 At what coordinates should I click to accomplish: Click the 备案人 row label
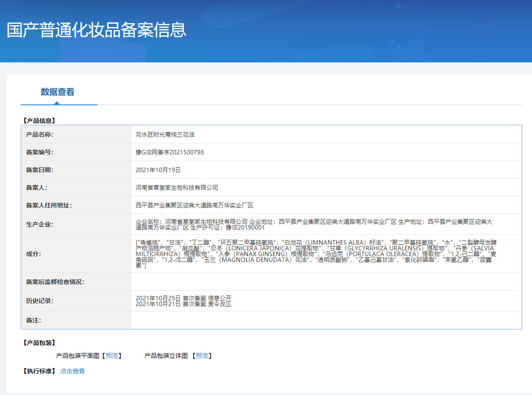[37, 188]
